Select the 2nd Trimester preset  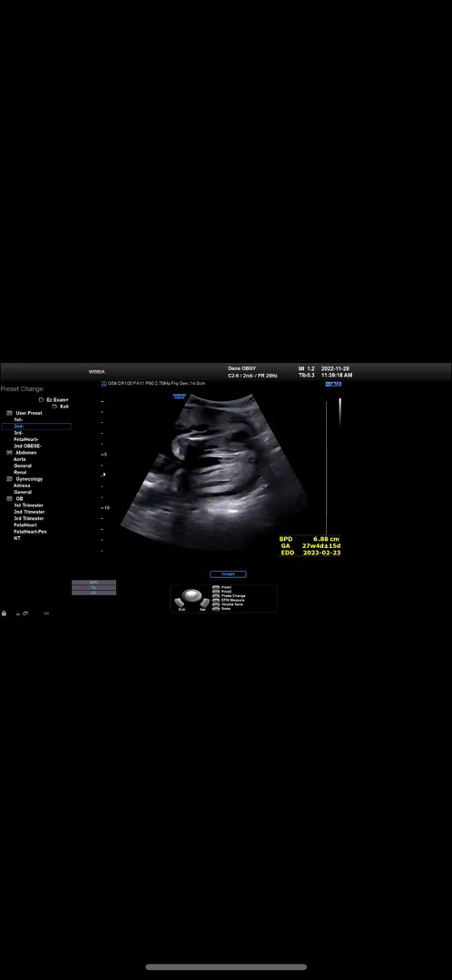tap(29, 512)
